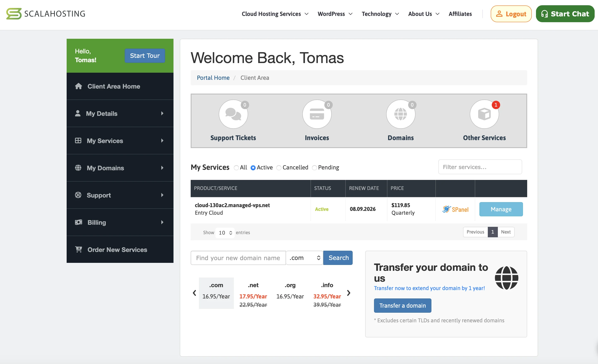
Task: Open Affiliates in the top navigation
Action: pos(460,14)
